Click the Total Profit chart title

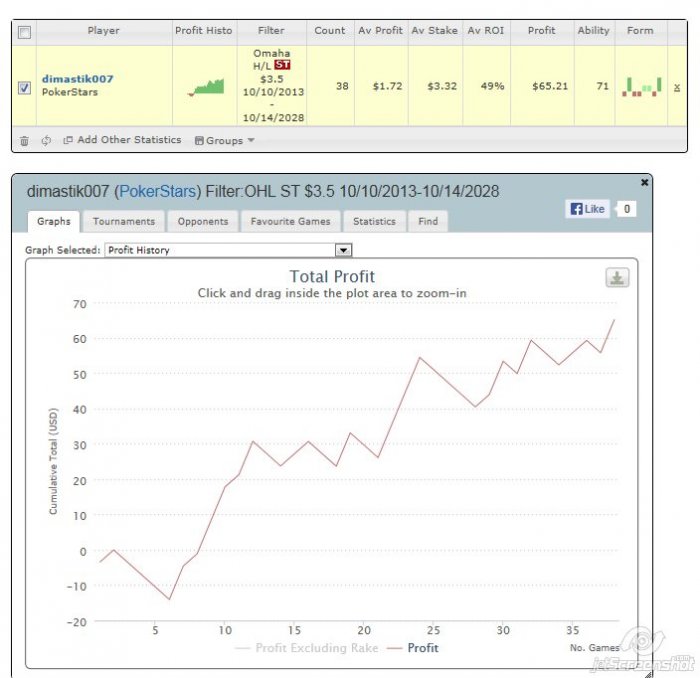point(332,277)
